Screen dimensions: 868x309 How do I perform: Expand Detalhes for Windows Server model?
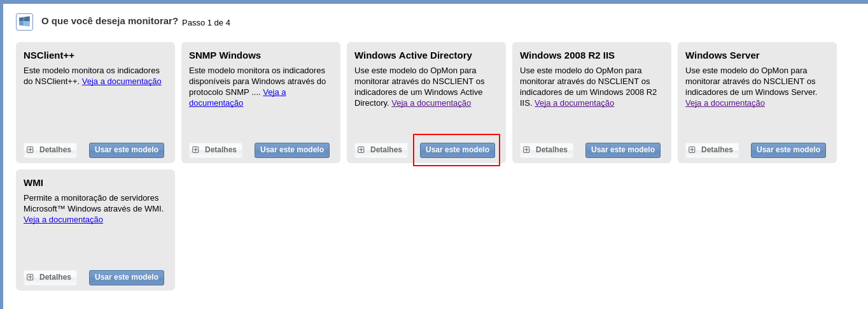[x=711, y=150]
